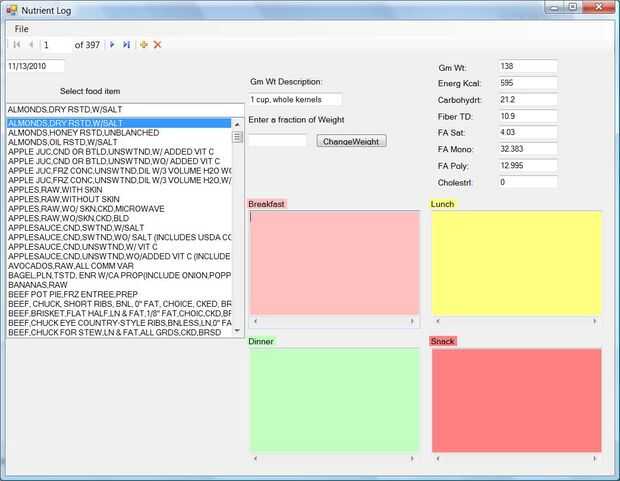Minimize the Nutrient Log window

pos(555,7)
